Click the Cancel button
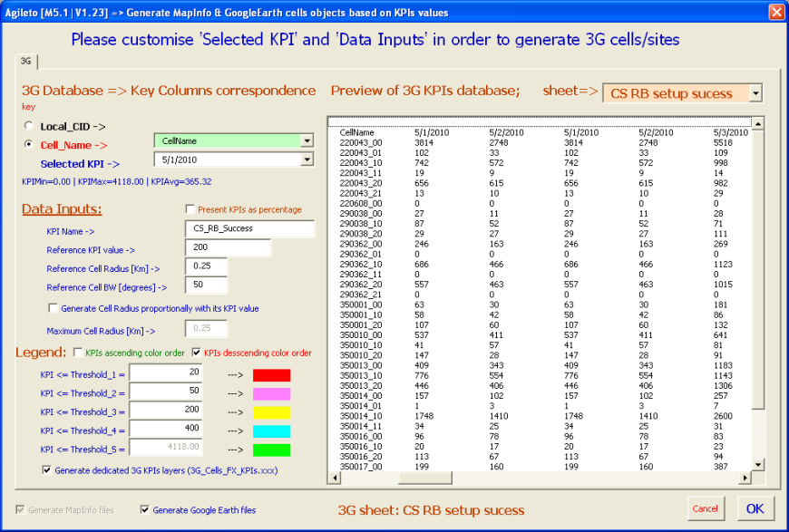The height and width of the screenshot is (532, 789). [706, 508]
